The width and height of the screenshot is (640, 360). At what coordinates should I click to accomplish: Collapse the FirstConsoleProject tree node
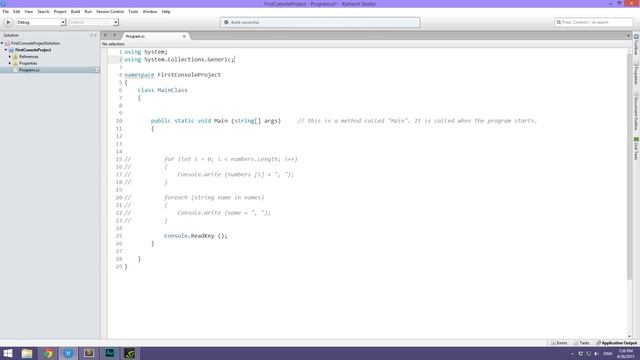(6, 50)
